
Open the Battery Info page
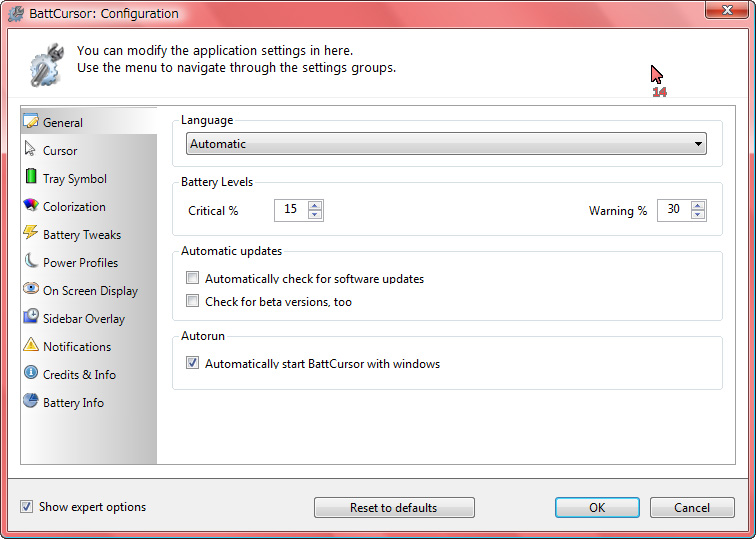(89, 402)
